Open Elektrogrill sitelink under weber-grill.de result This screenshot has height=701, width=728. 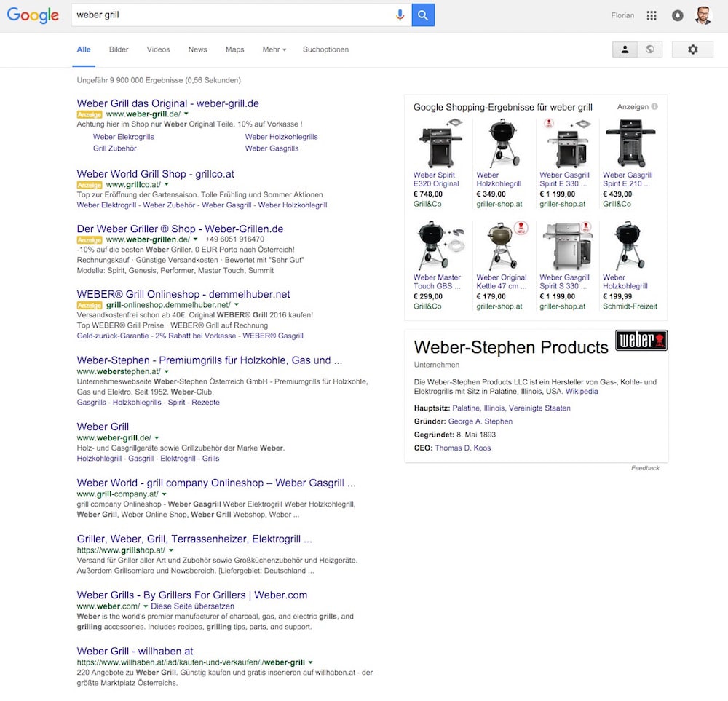(178, 459)
